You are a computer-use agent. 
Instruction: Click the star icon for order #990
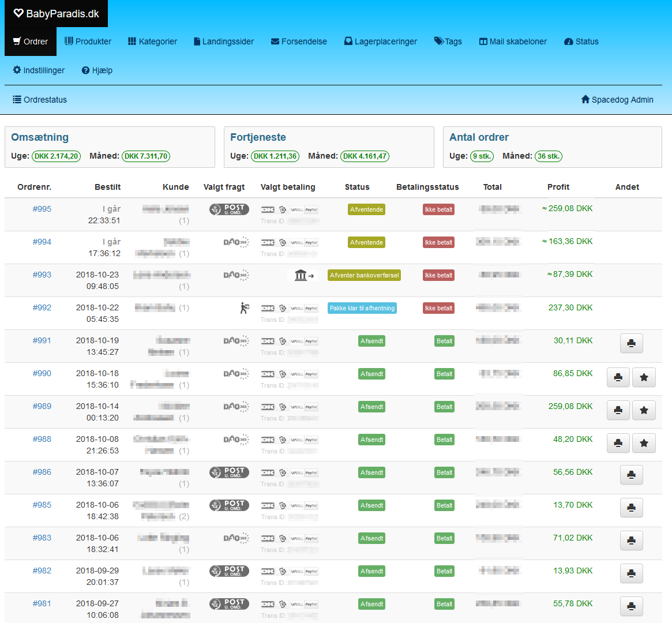[x=644, y=377]
